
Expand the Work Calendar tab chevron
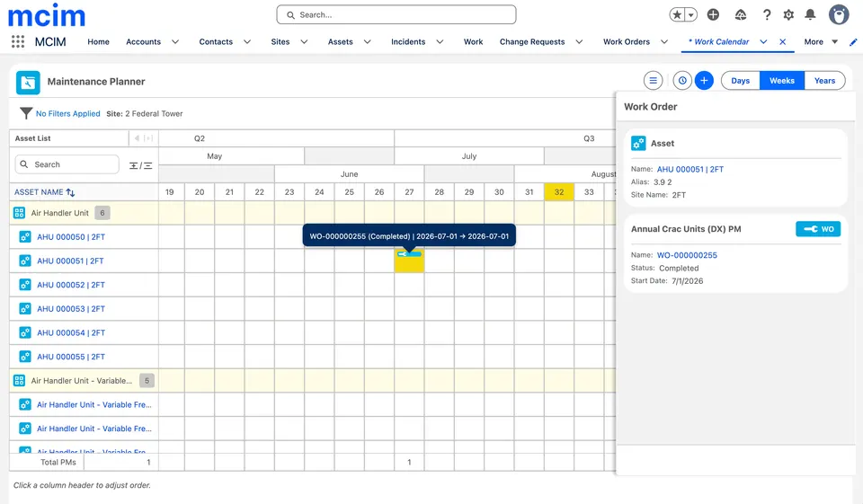[x=763, y=42]
